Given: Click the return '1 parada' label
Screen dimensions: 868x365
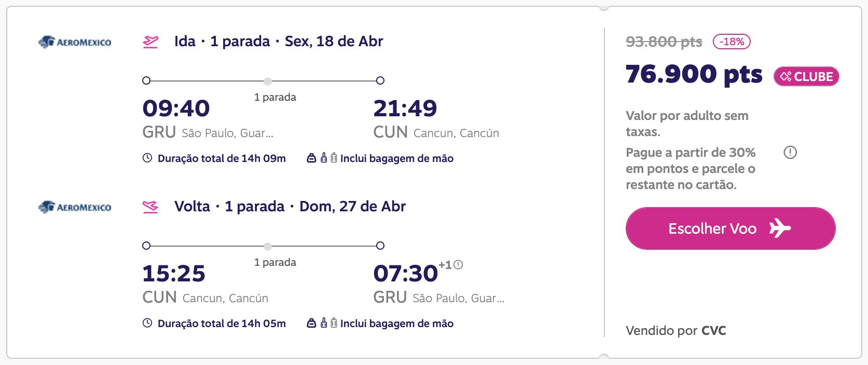Looking at the screenshot, I should pos(275,262).
